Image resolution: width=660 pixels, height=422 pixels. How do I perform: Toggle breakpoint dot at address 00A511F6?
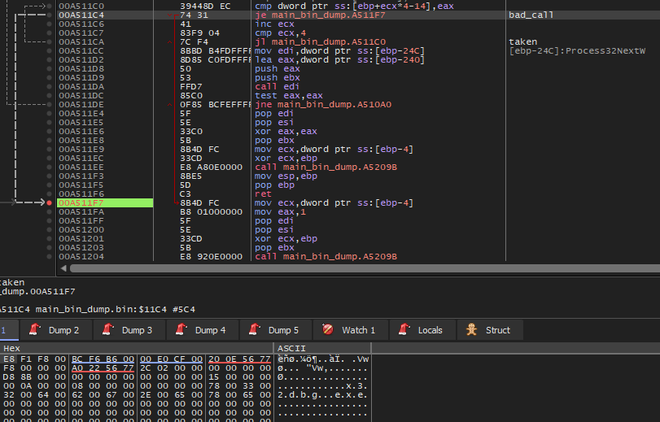49,194
